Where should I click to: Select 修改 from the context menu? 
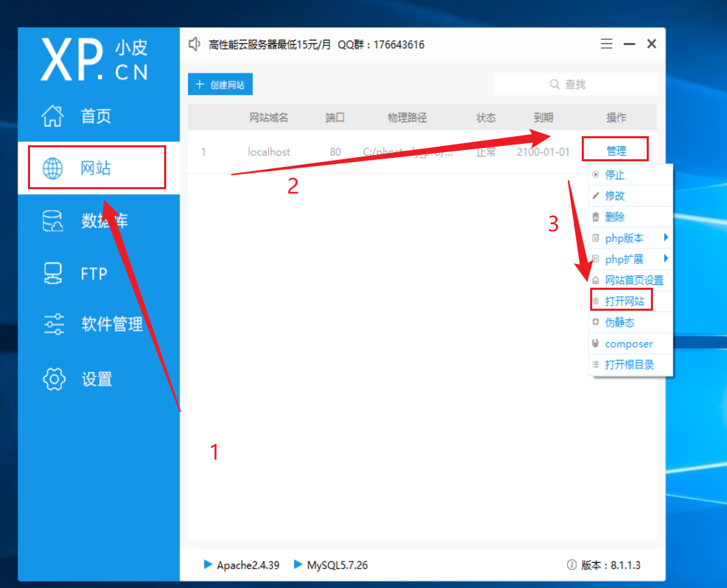(631, 196)
